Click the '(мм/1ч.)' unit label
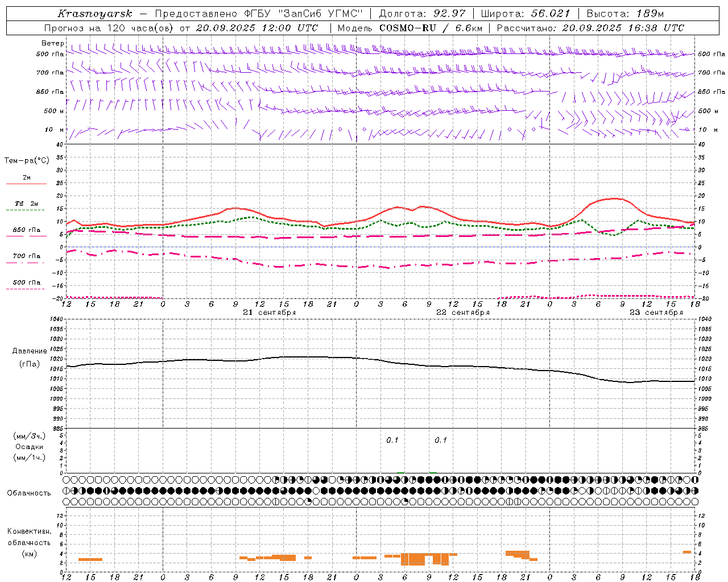Screen dimensions: 728x582 (30, 458)
